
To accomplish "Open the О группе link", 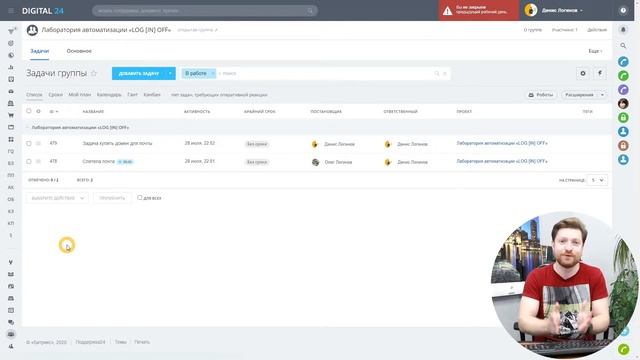I will pyautogui.click(x=533, y=30).
